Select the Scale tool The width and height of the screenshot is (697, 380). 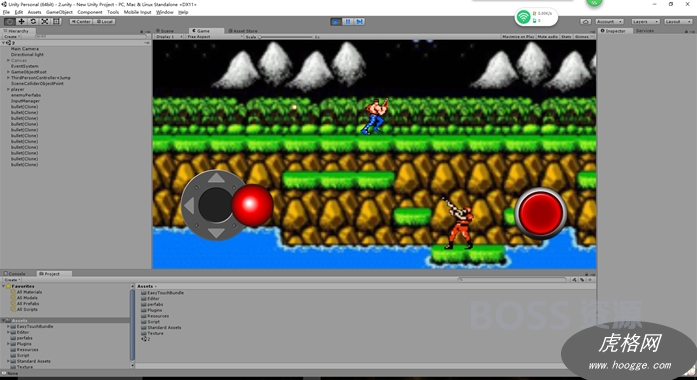[x=45, y=21]
